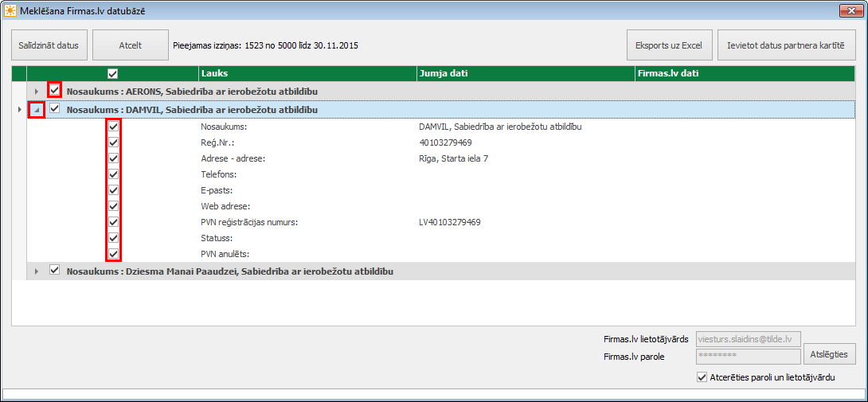
Task: Log out with Atslēgties button
Action: click(x=828, y=353)
